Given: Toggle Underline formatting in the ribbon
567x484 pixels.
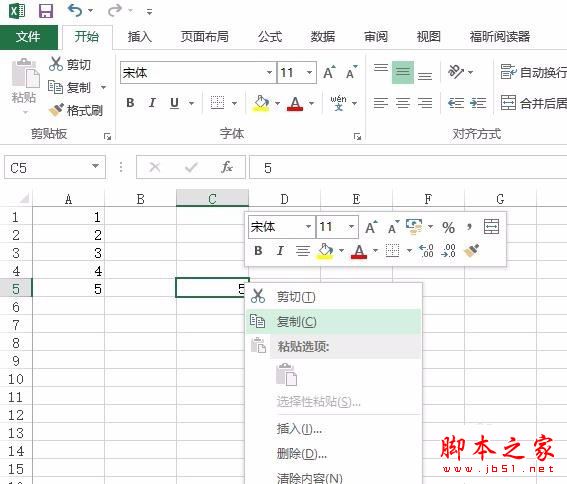Looking at the screenshot, I should 174,103.
